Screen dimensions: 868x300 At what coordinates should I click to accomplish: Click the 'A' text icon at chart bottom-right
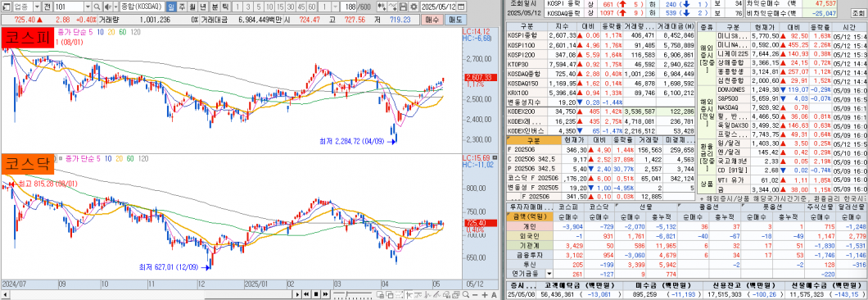[x=493, y=295]
